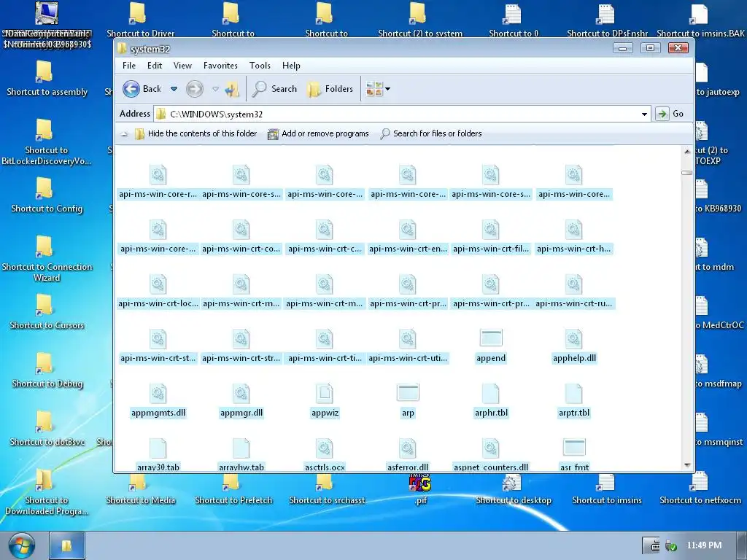Click Search for files or folders
747x560 pixels.
(430, 133)
